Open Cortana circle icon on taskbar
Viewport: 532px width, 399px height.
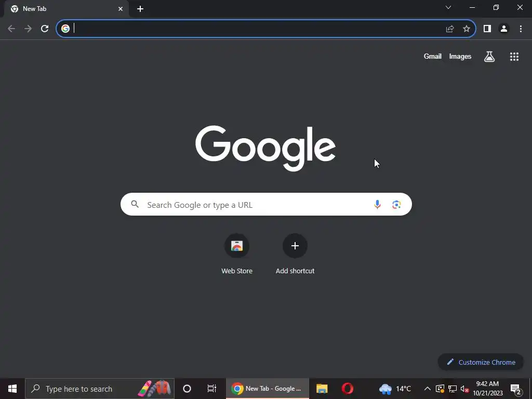tap(187, 389)
